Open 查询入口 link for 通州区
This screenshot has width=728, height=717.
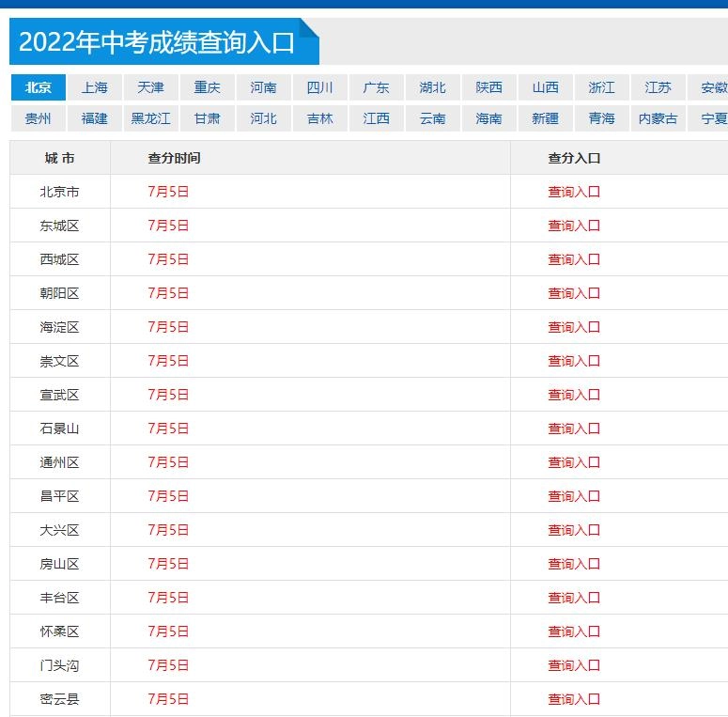point(574,462)
